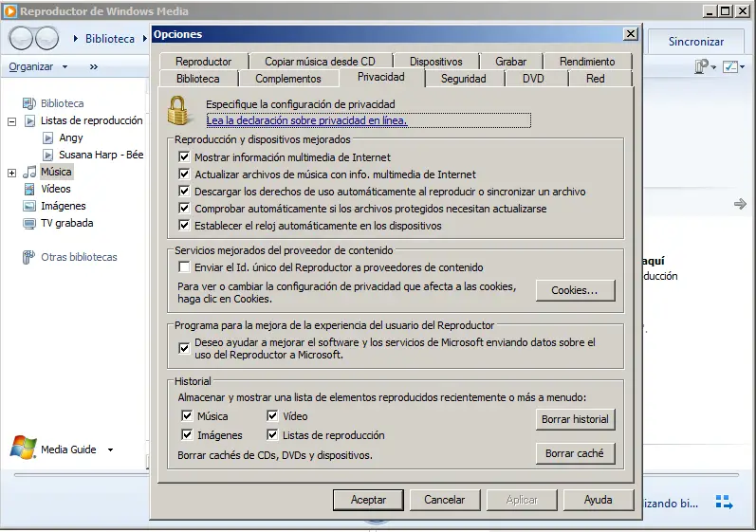756x532 pixels.
Task: Open view options dropdown arrow
Action: (713, 67)
